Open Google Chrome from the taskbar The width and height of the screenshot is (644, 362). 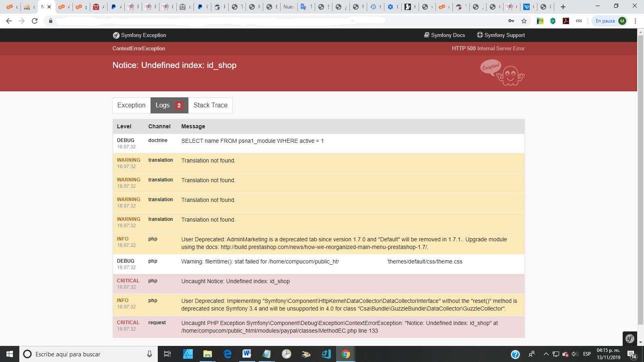tap(345, 354)
